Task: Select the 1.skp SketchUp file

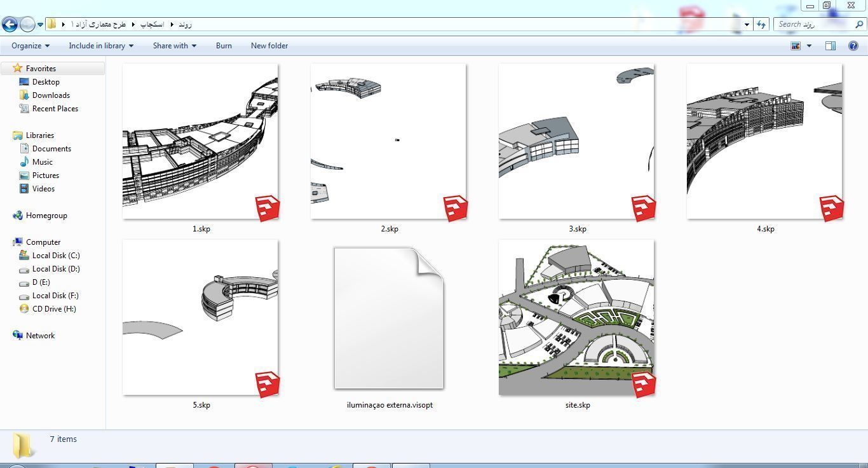Action: (x=200, y=141)
